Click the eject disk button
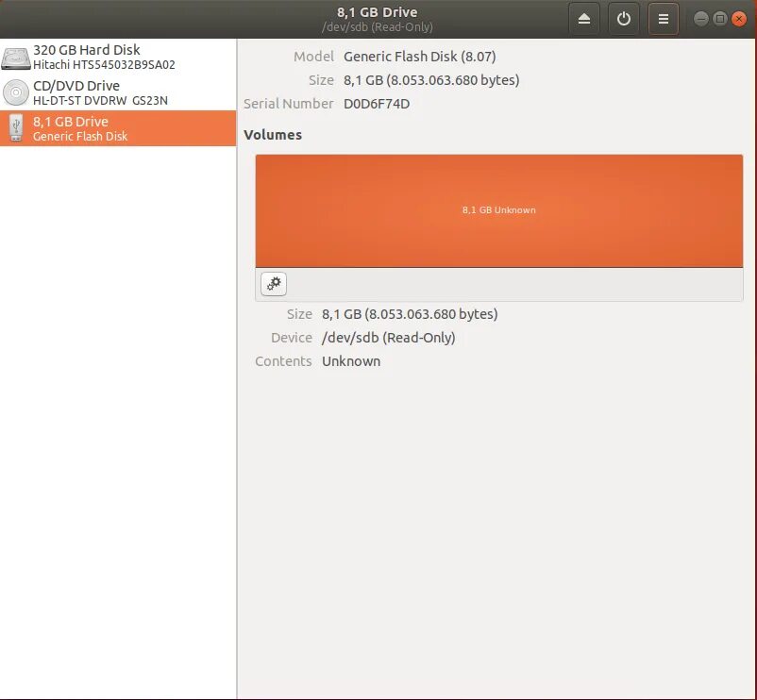 (584, 19)
